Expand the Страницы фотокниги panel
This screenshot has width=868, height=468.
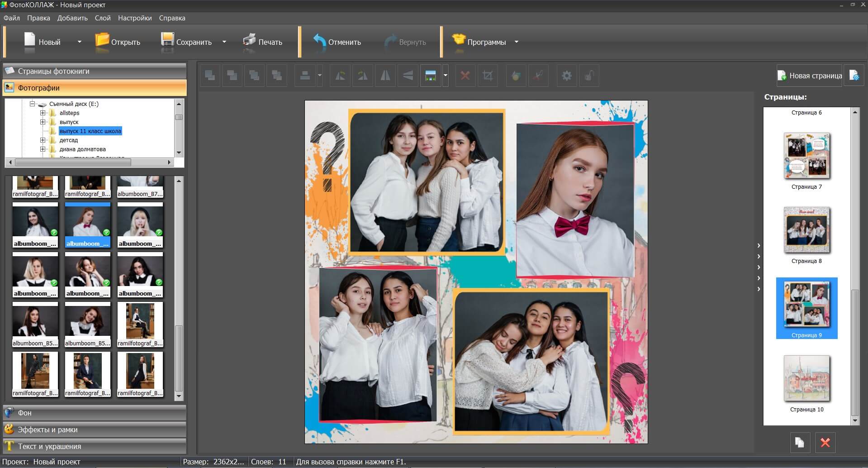[x=95, y=71]
